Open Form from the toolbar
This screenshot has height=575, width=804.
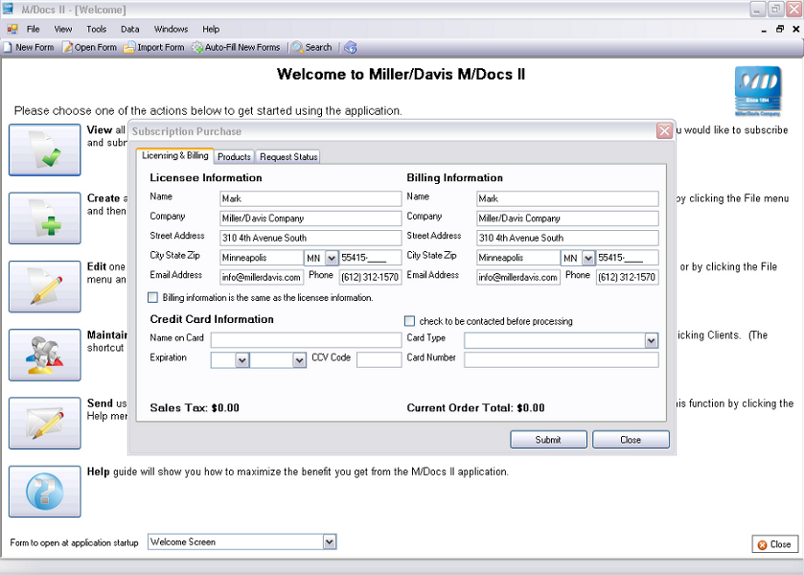(90, 47)
